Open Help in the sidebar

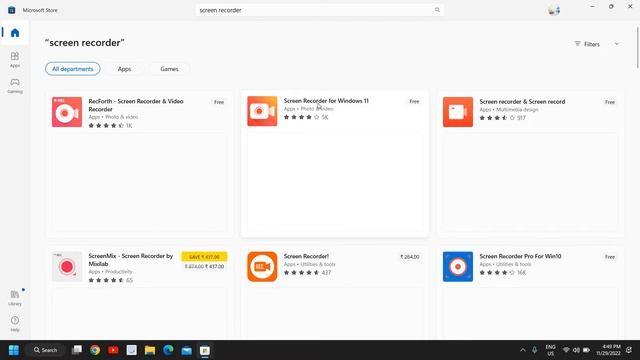[x=15, y=323]
